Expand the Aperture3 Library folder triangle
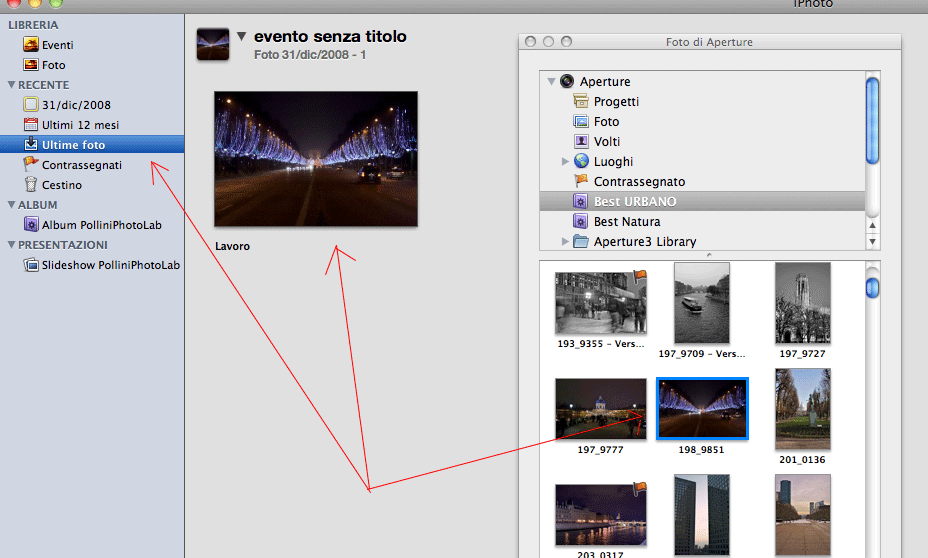This screenshot has width=928, height=558. pyautogui.click(x=565, y=241)
